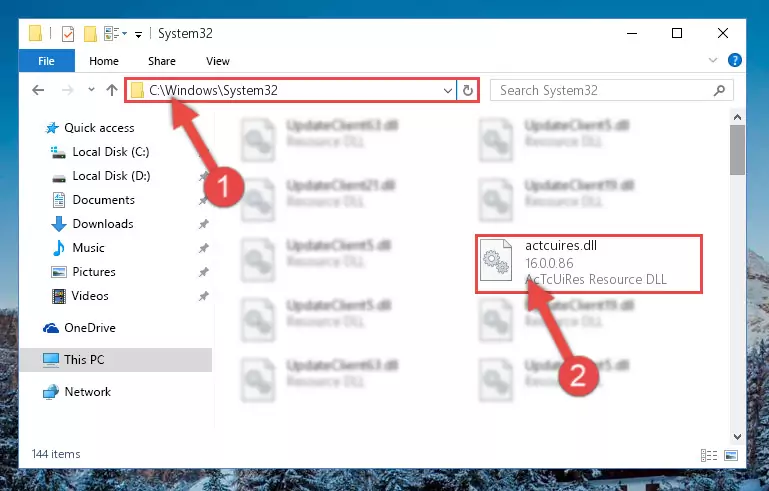This screenshot has width=769, height=491.
Task: Click the search magnifier icon
Action: point(719,90)
